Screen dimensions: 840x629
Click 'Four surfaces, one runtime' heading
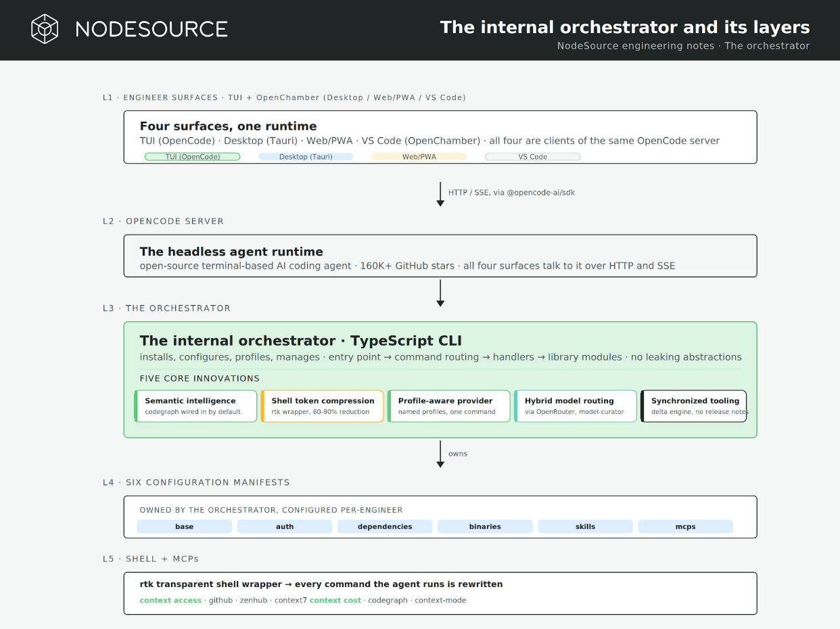[228, 126]
